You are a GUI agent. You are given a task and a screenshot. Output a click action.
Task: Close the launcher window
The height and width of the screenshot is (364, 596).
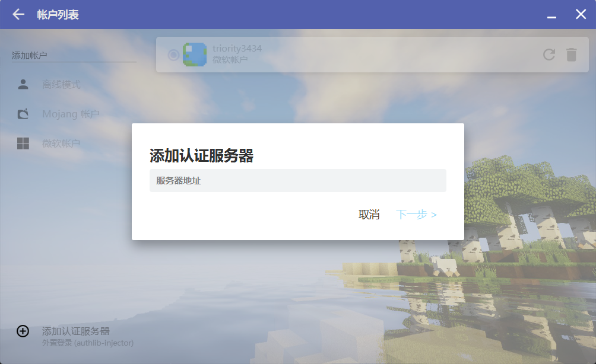[581, 14]
